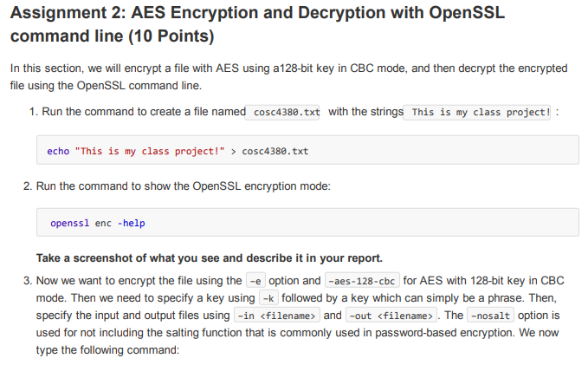Click the intro paragraph about CBC mode
This screenshot has height=365, width=588.
click(x=288, y=77)
